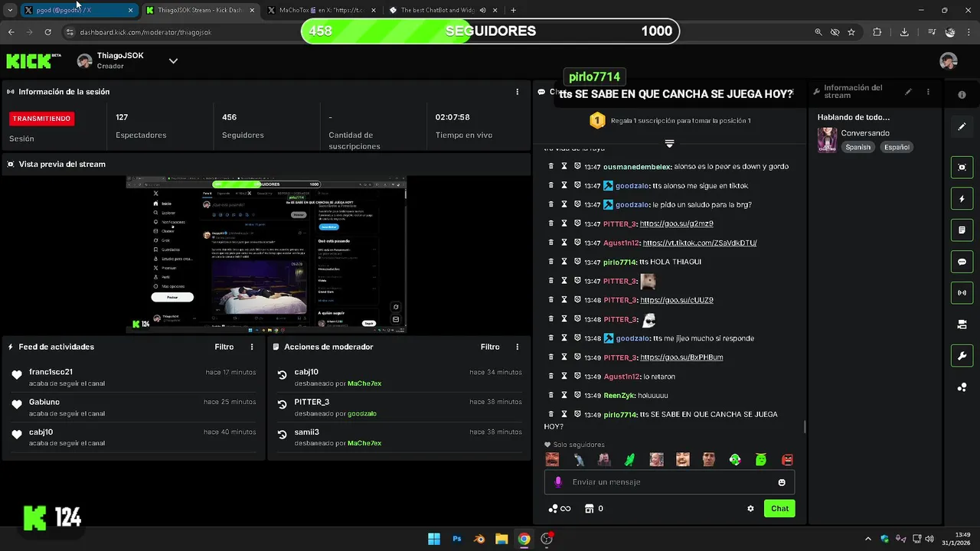
Task: Open the Chrome tab search dropdown
Action: click(10, 10)
